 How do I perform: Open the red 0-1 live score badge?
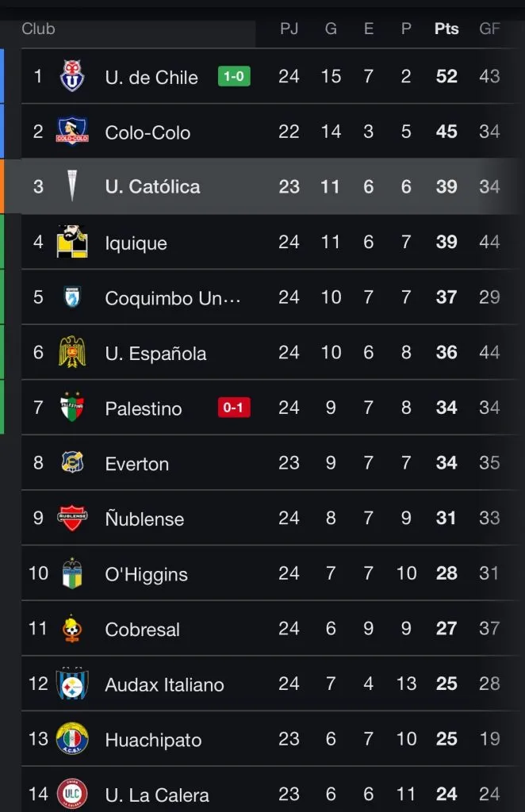point(234,408)
